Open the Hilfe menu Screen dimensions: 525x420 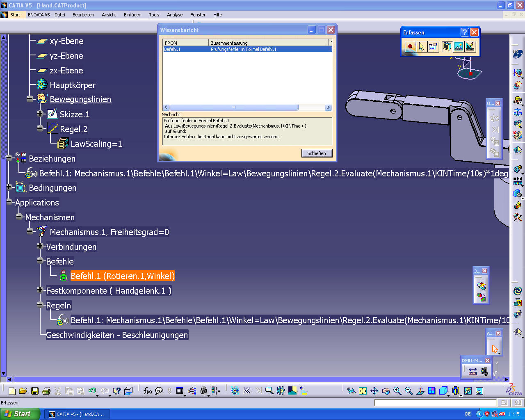[x=217, y=15]
